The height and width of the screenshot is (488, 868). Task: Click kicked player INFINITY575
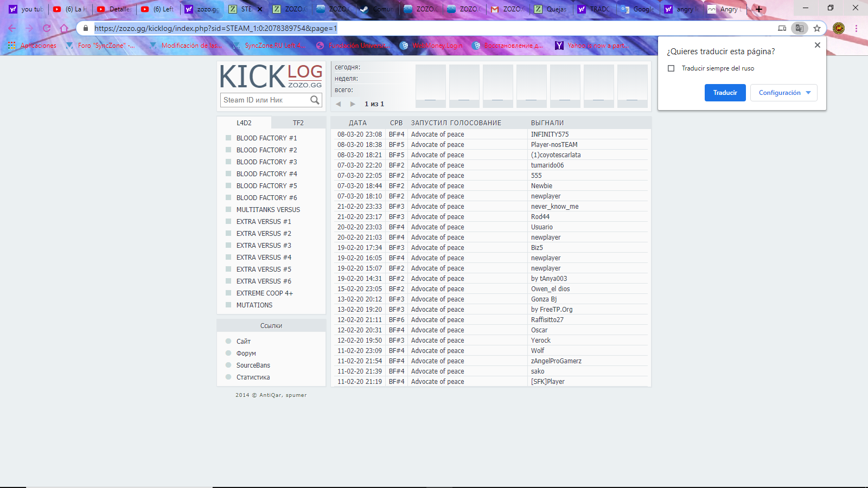click(x=550, y=134)
